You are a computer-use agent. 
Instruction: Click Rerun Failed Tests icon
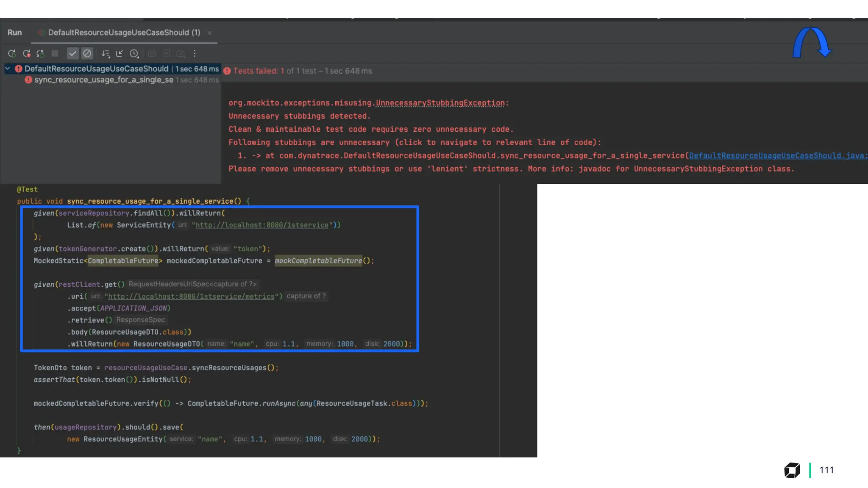pos(26,53)
